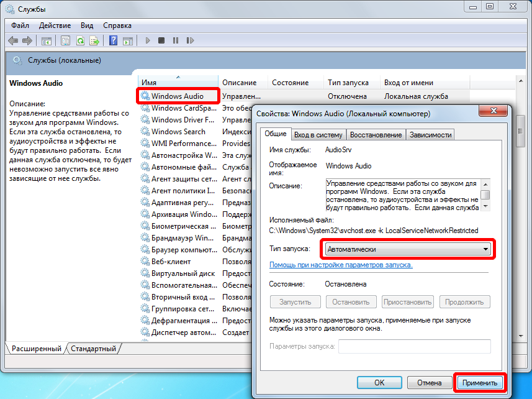The width and height of the screenshot is (532, 399).
Task: Open Help with the blue question icon
Action: pyautogui.click(x=114, y=40)
